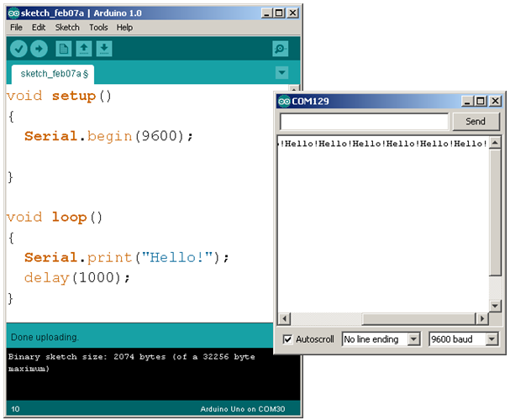Screen dimensions: 510x420
Task: Click Arduino logo icon in COM129 title bar
Action: click(284, 101)
